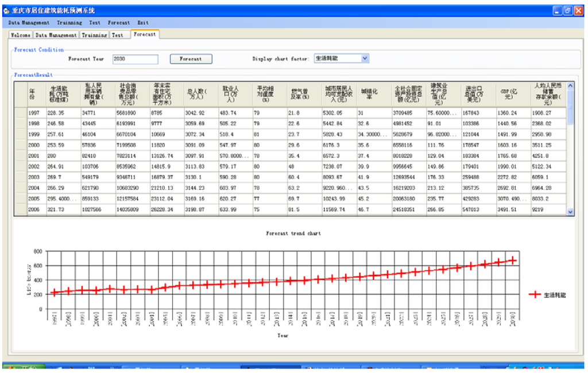Viewport: 588px width, 373px height.
Task: Switch to the Welcome tab
Action: pyautogui.click(x=21, y=35)
